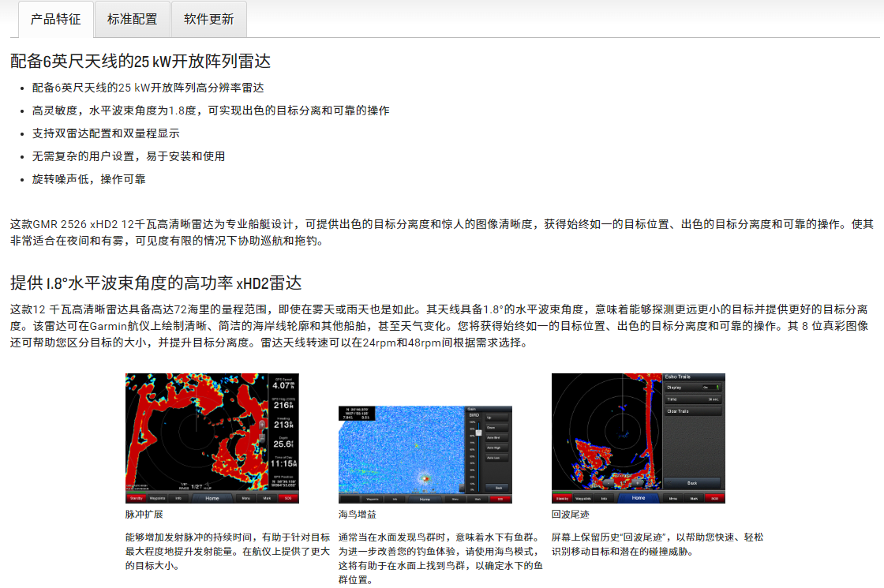
Task: Click red Standby button in 脉冲扩展 screenshot
Action: pos(137,499)
